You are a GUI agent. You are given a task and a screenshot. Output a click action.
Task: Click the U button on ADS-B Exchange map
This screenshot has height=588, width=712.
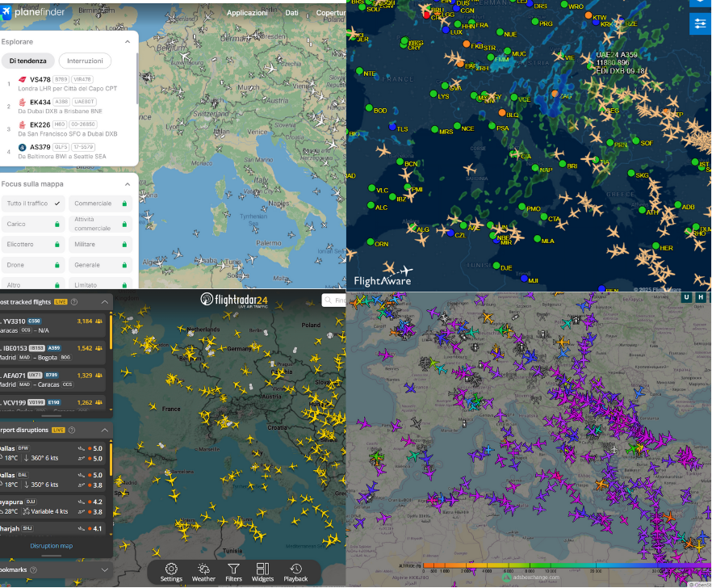(686, 297)
